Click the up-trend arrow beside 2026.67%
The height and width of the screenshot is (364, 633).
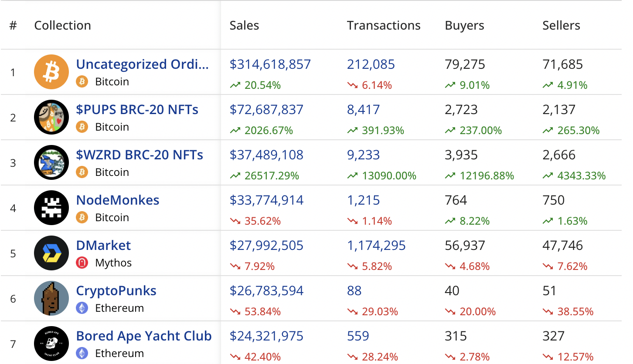(x=235, y=131)
